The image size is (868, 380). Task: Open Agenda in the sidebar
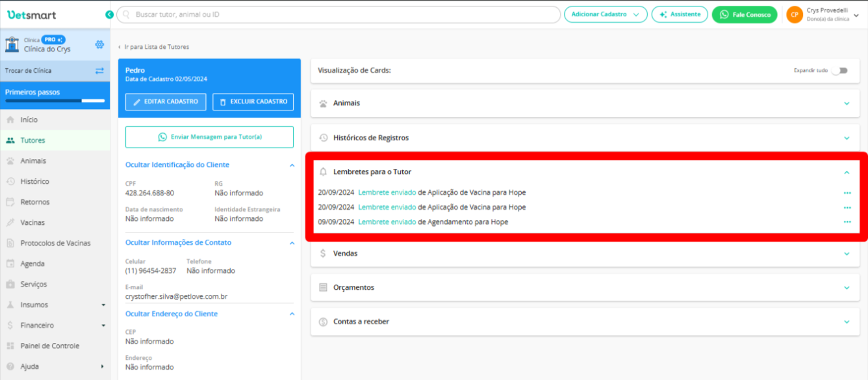(x=32, y=264)
